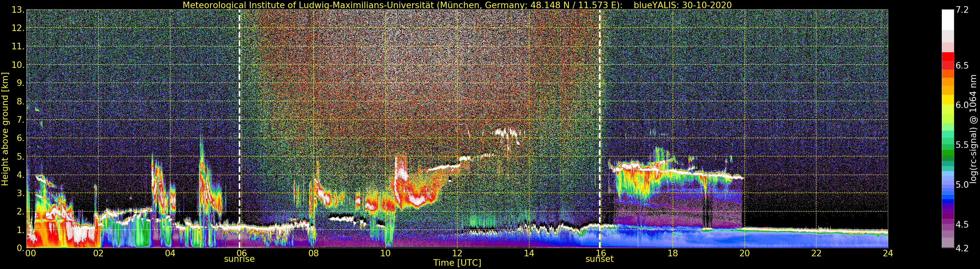The image size is (980, 269).
Task: Click the time axis tick '14'
Action: click(x=529, y=253)
